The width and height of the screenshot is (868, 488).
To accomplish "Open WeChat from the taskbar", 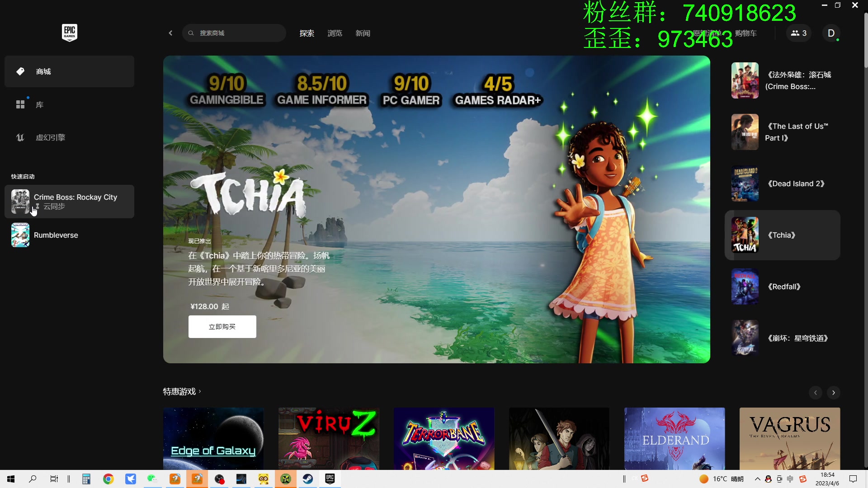I will (x=152, y=479).
